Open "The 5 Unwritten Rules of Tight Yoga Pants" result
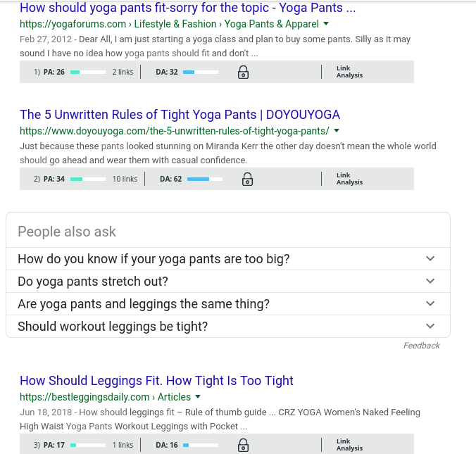 pyautogui.click(x=180, y=115)
